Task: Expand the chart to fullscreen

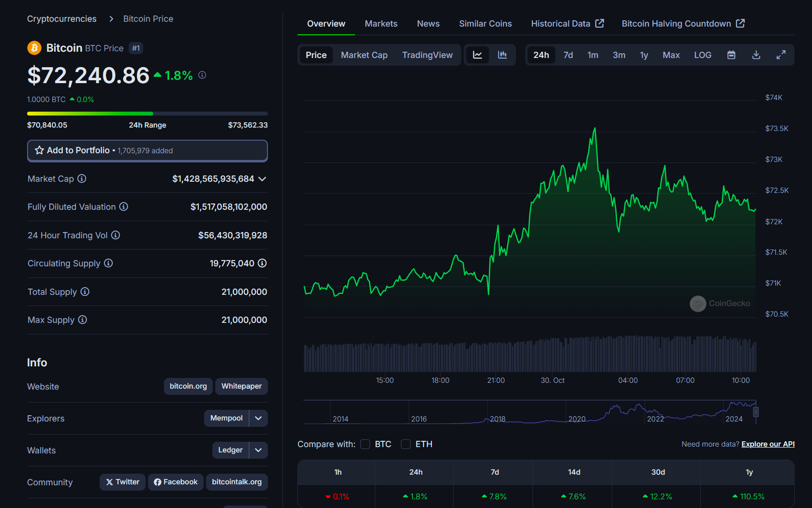Action: 781,55
